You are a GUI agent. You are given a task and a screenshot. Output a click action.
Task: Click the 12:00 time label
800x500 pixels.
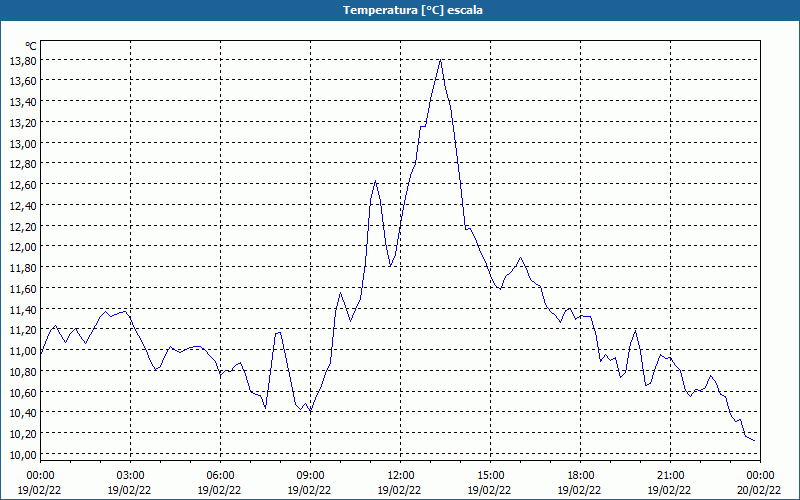(401, 476)
